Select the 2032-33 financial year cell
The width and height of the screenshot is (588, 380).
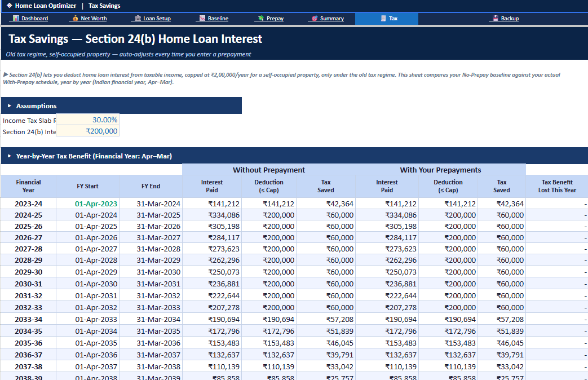(29, 307)
